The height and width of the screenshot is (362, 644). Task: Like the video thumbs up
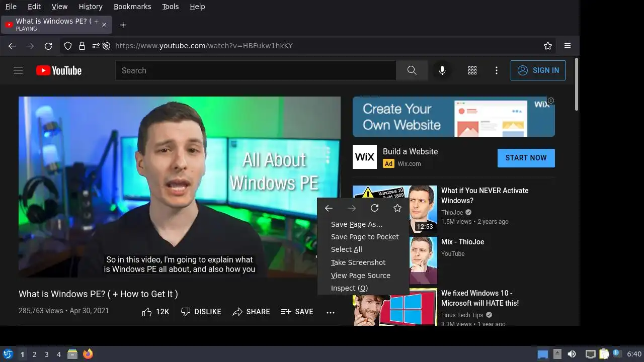[x=155, y=312]
